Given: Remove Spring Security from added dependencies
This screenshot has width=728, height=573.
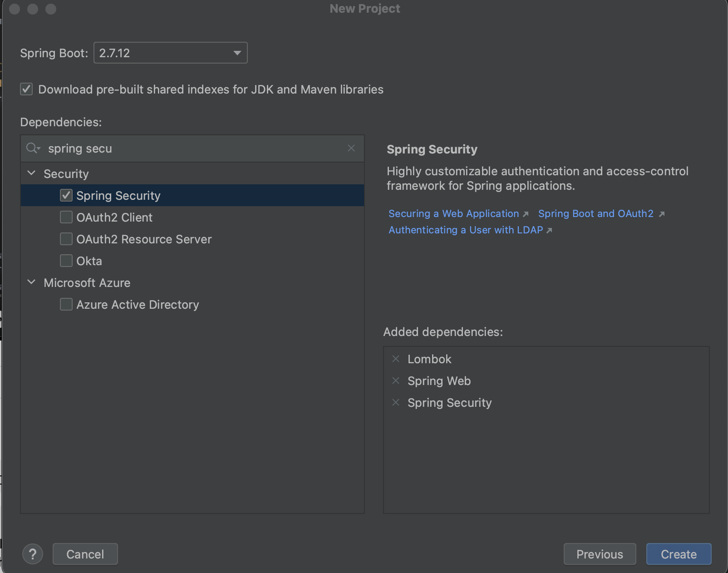Looking at the screenshot, I should point(396,402).
